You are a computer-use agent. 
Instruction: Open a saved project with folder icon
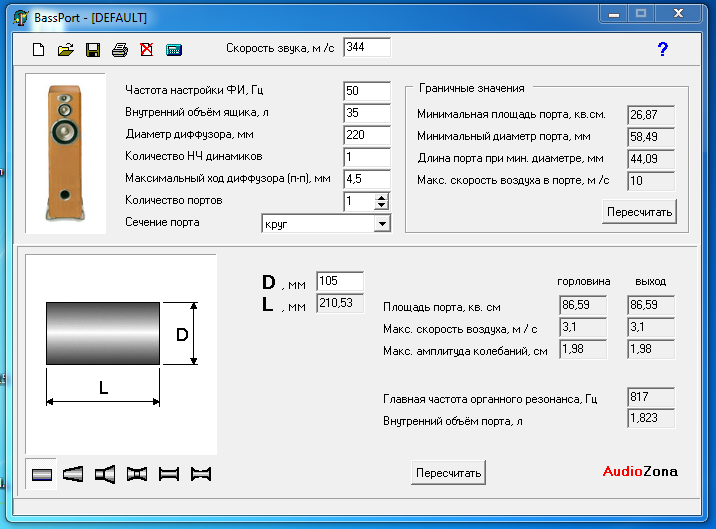tap(66, 49)
